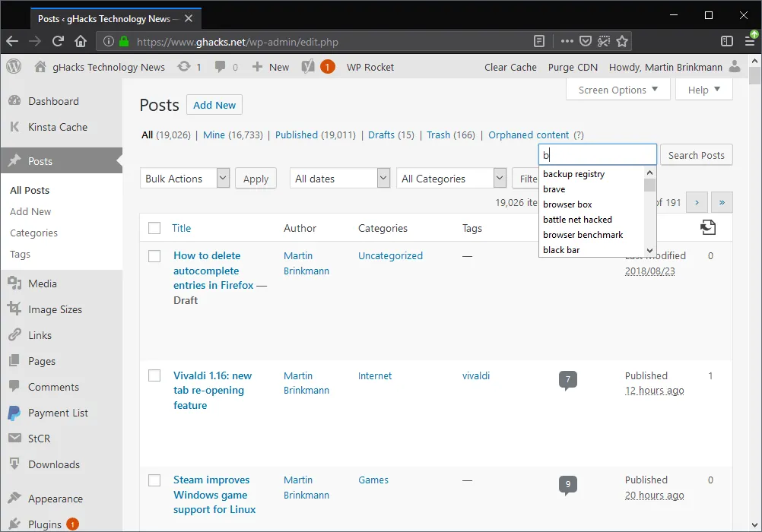
Task: Open the page actions three-dot menu
Action: coord(567,41)
